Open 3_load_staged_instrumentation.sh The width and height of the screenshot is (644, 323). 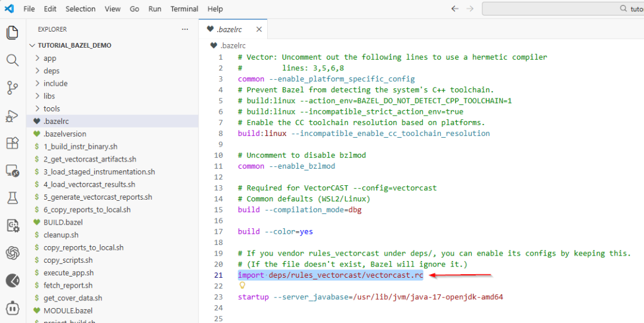pyautogui.click(x=112, y=172)
